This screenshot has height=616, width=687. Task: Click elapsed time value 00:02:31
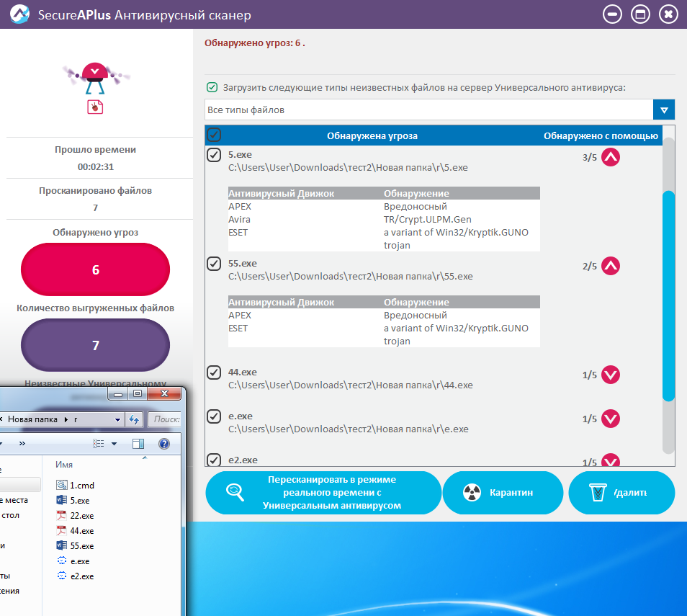[x=96, y=166]
